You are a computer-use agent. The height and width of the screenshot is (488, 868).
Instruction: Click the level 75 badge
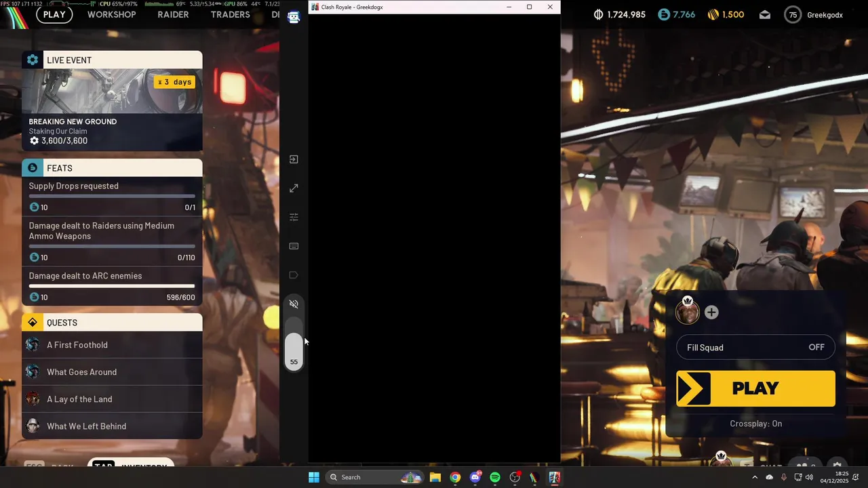tap(793, 14)
